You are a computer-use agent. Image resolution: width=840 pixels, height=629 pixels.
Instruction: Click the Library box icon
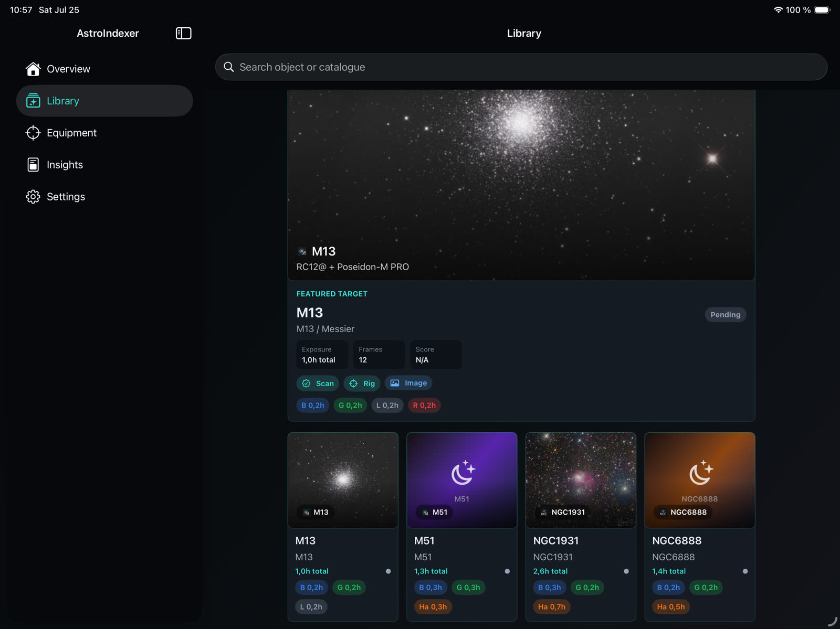[x=33, y=101]
